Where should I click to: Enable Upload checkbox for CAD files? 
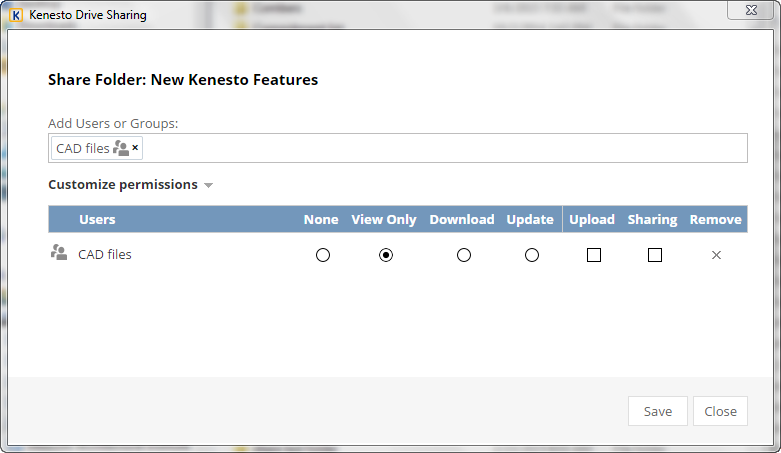click(x=594, y=255)
